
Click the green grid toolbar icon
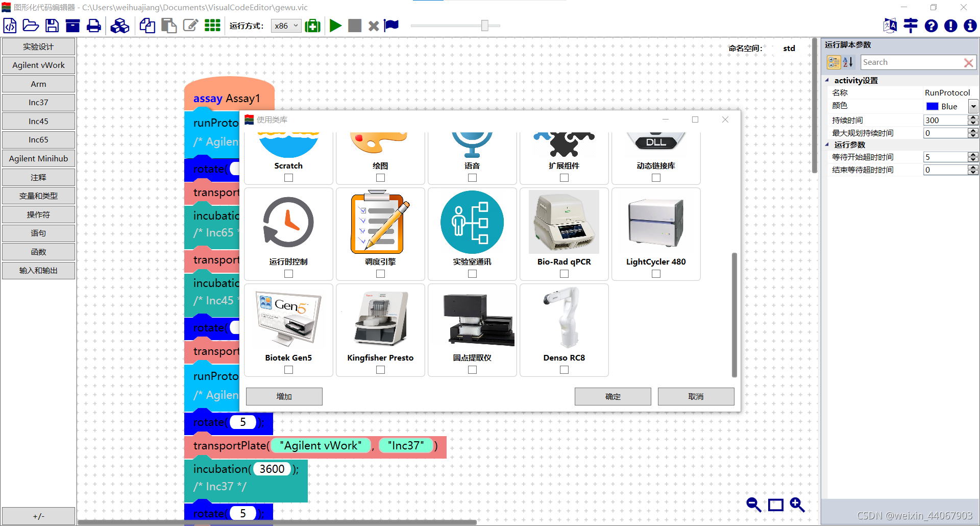coord(212,26)
